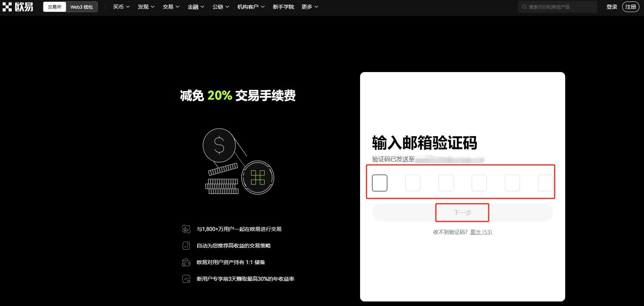Expand the 更多 menu
644x306 pixels.
coord(310,7)
